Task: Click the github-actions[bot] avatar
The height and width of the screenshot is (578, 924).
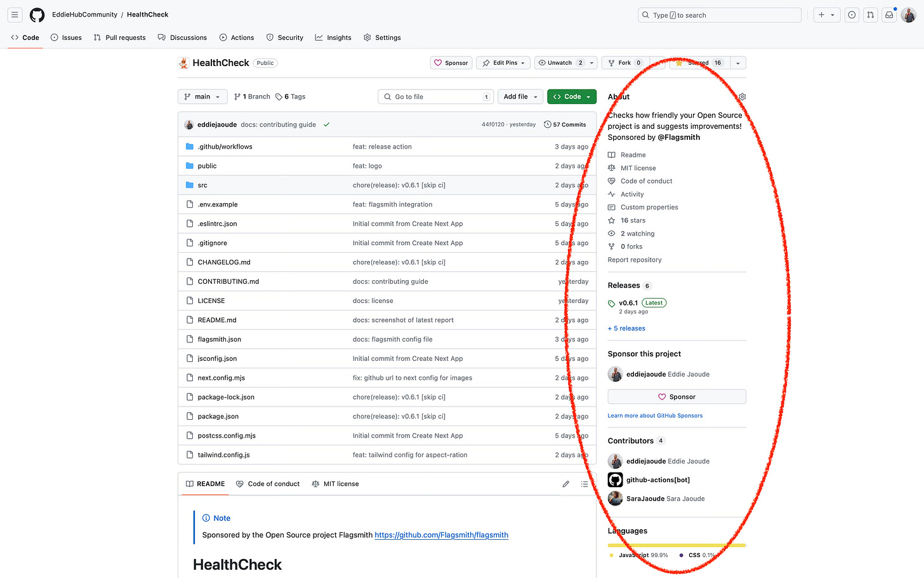Action: point(615,480)
